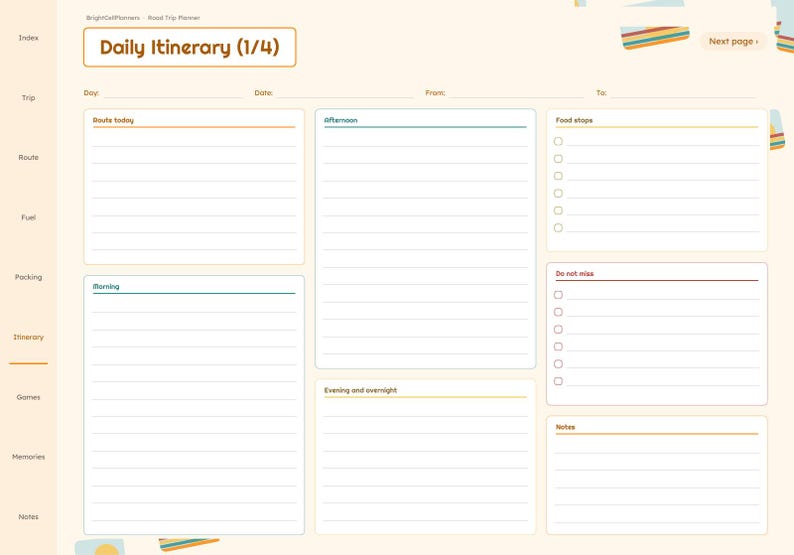Tick the second Do not miss checkbox

pos(558,312)
